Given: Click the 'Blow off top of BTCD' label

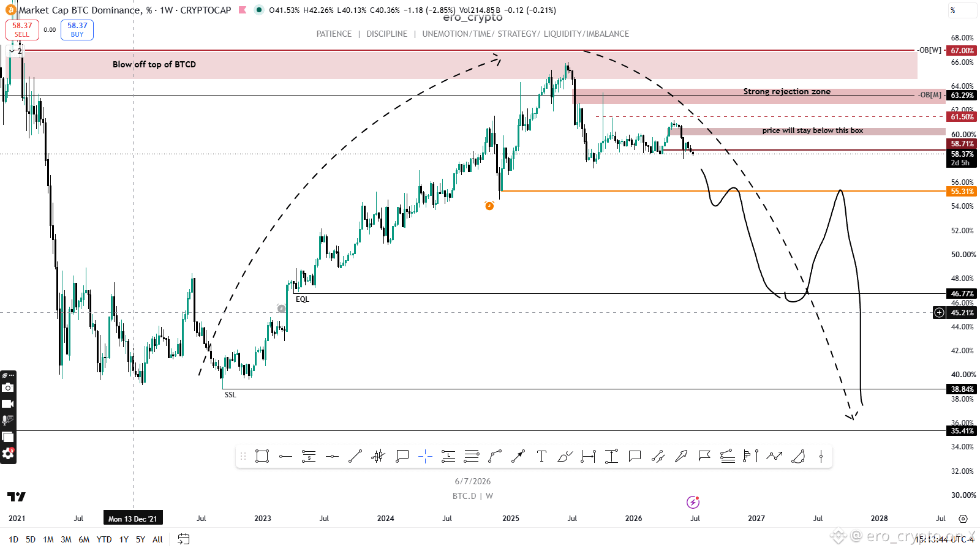Looking at the screenshot, I should coord(154,64).
